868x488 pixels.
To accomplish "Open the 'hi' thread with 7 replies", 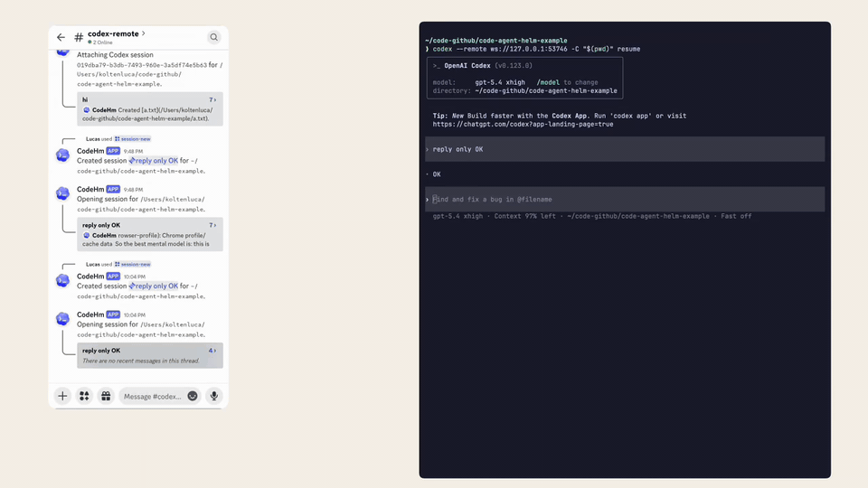I will coord(150,108).
